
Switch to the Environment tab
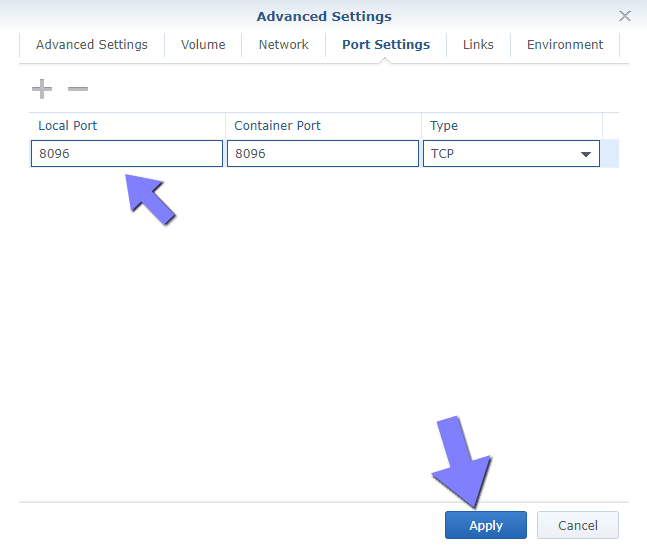tap(565, 45)
